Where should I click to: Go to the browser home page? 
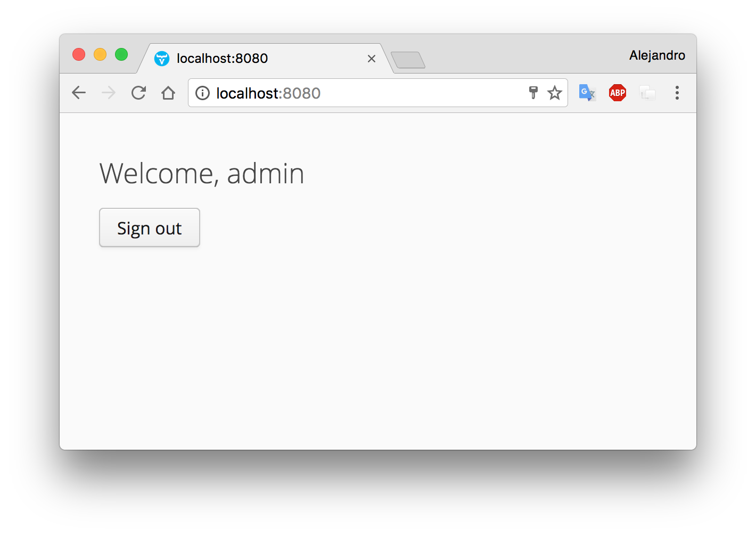(x=168, y=93)
